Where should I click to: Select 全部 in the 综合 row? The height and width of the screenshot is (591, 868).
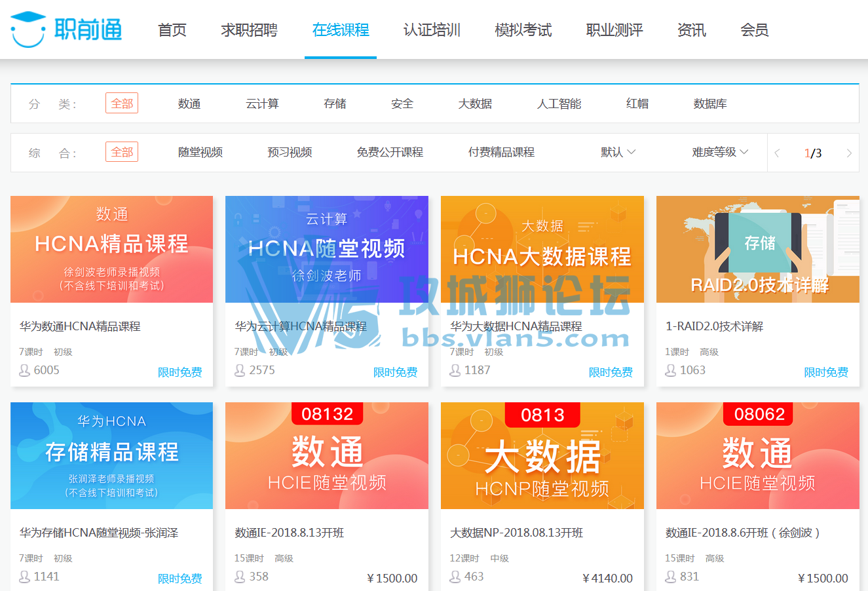click(x=122, y=152)
